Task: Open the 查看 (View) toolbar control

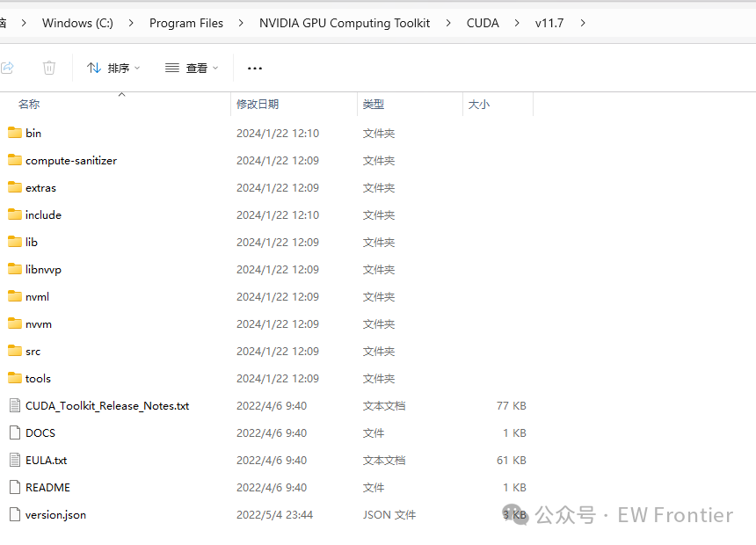Action: pos(189,68)
